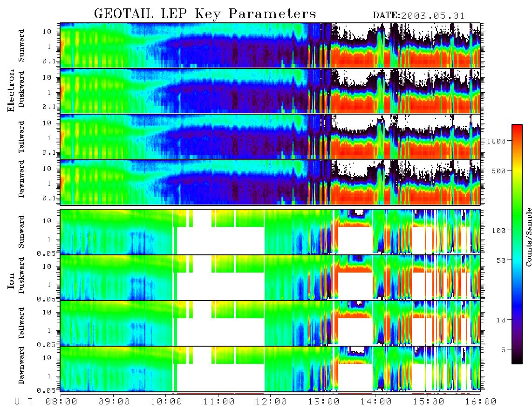Select the Ion 'Sunward' axis label
The height and width of the screenshot is (410, 532).
(x=21, y=232)
